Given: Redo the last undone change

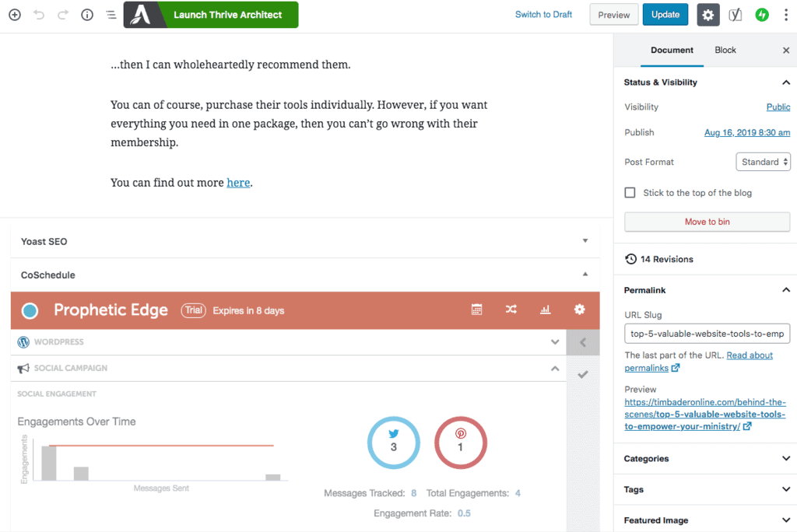Looking at the screenshot, I should tap(63, 15).
